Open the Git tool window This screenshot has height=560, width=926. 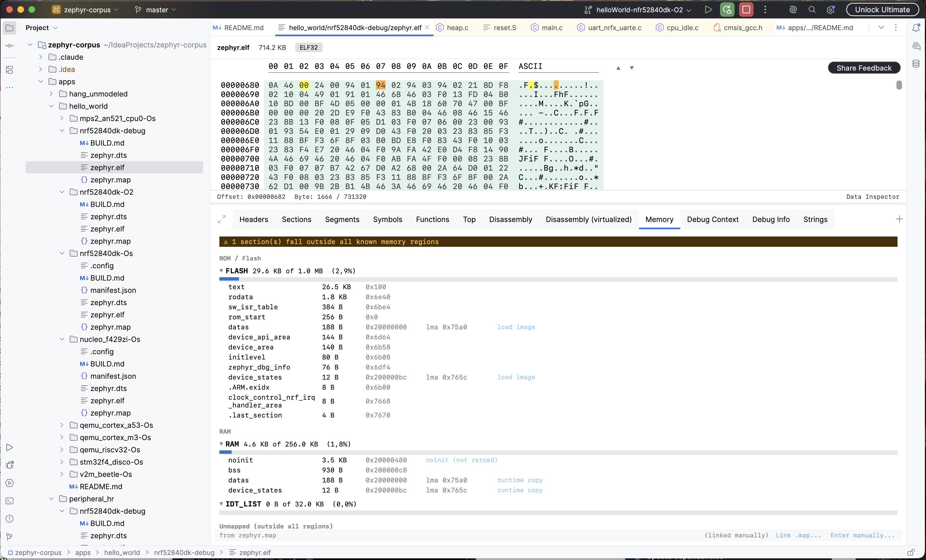[x=9, y=536]
